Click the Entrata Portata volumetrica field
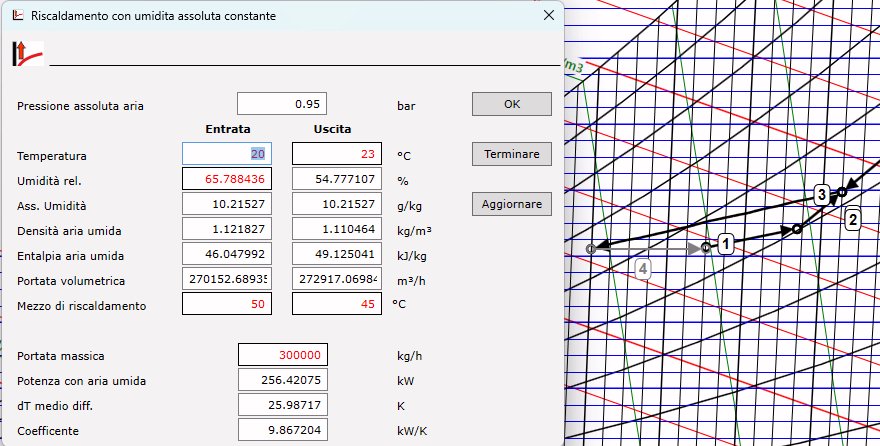The image size is (880, 446). click(x=227, y=279)
